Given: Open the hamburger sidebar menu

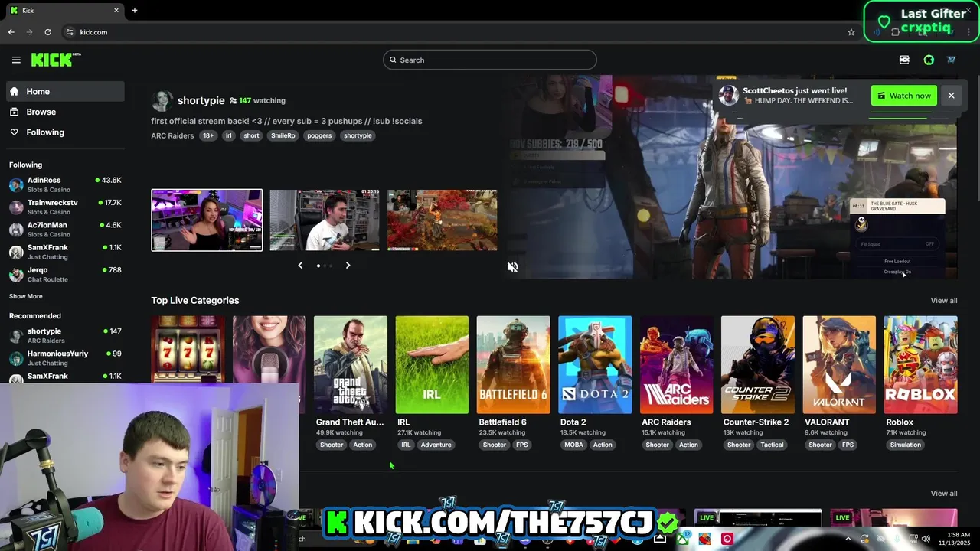Looking at the screenshot, I should (16, 60).
